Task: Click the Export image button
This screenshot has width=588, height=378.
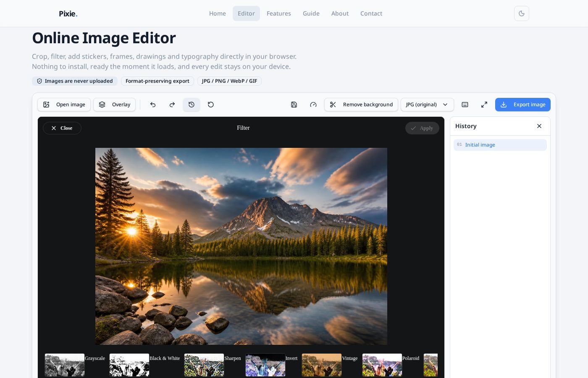Action: [x=522, y=105]
